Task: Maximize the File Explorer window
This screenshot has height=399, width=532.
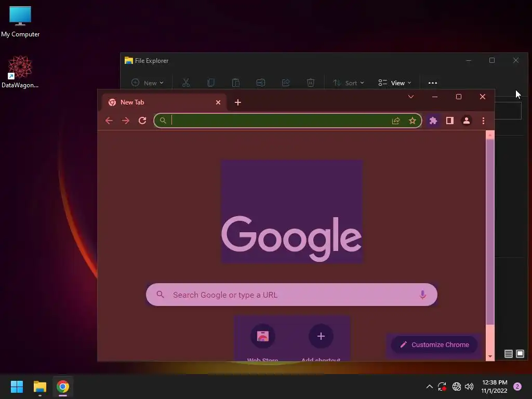Action: point(492,60)
